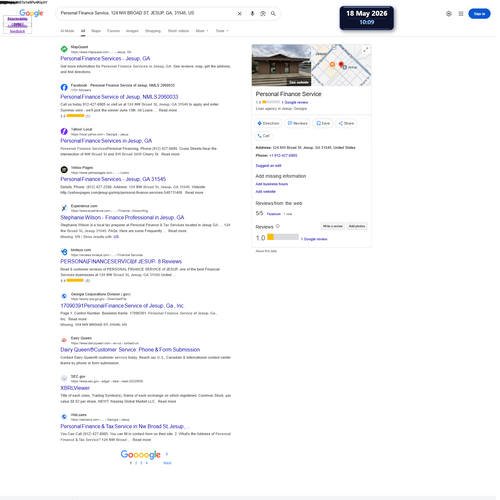Image resolution: width=500 pixels, height=500 pixels.
Task: Open the Facebook result favicon
Action: pyautogui.click(x=64, y=87)
